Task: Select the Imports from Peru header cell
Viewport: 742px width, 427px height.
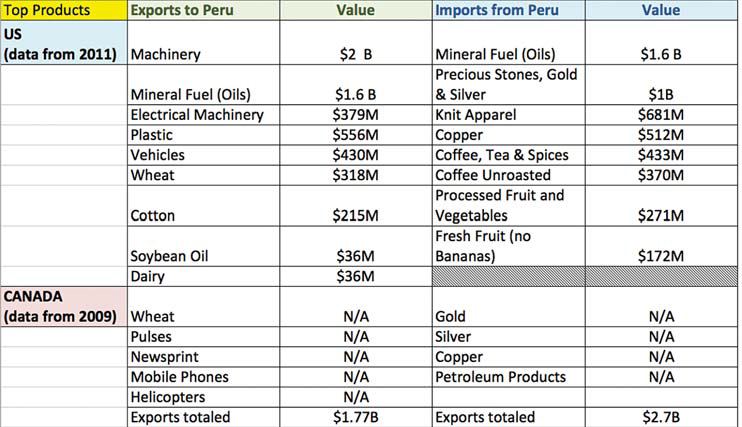Action: 509,10
